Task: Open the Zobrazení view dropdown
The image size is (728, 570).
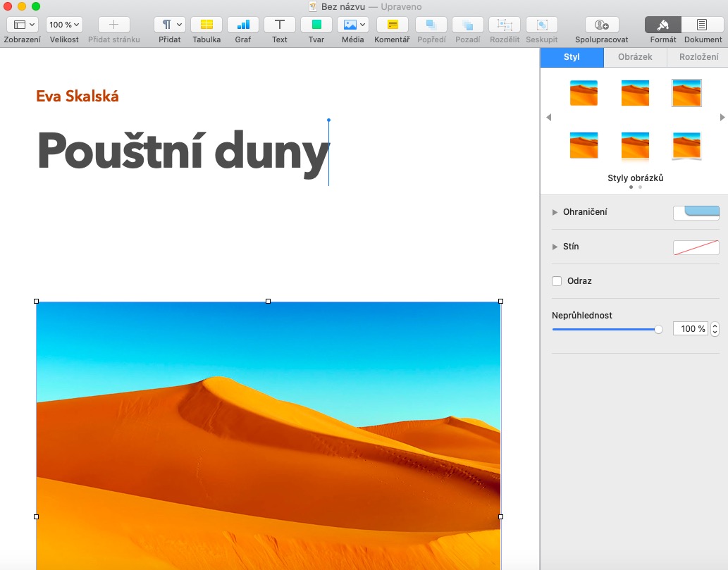Action: 21,25
